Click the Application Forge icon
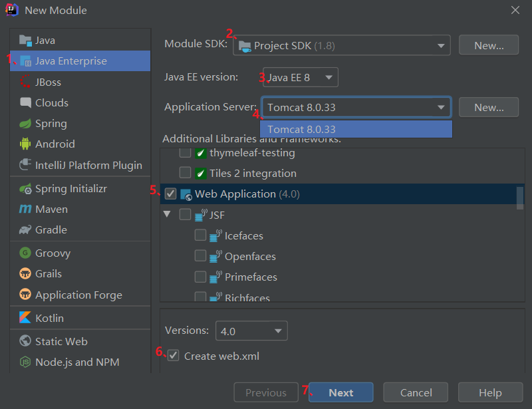 tap(25, 294)
